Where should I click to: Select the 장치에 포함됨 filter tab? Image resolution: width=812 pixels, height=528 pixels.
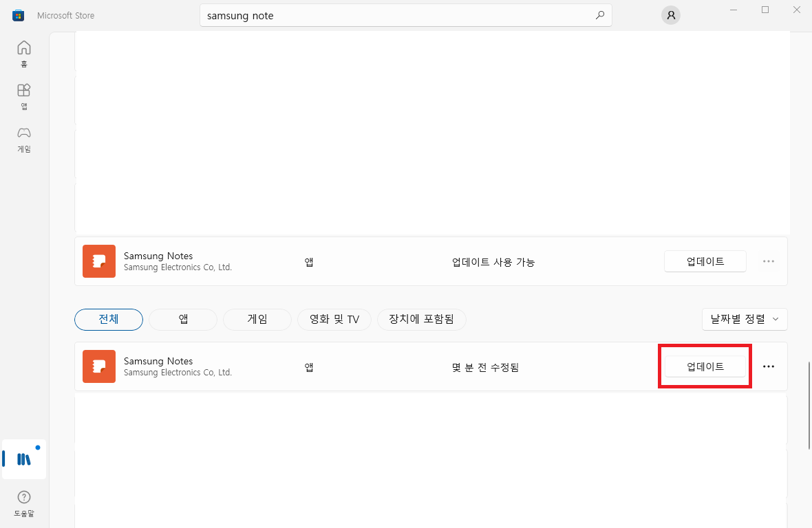click(422, 319)
